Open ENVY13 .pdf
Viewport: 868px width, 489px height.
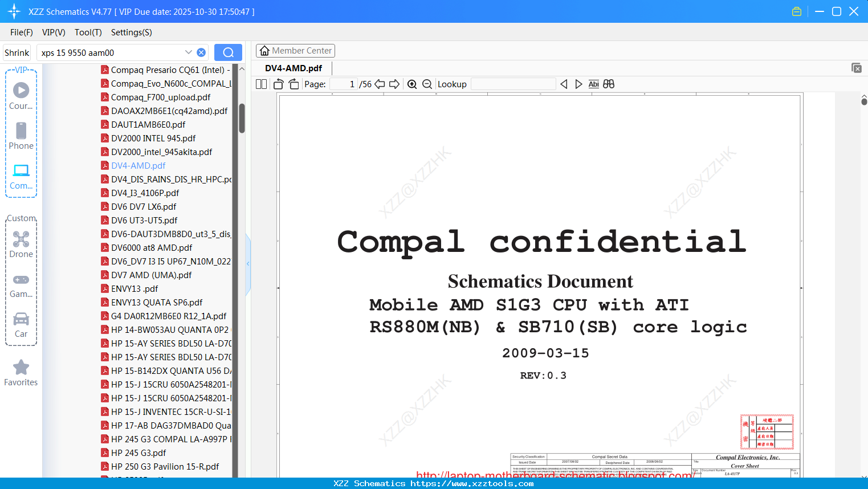coord(129,289)
